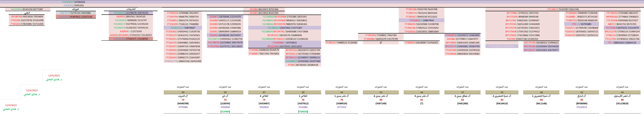Select the green 7UPRP code
Image resolution: width=644 pixels, height=116 pixels.
[x=225, y=112]
